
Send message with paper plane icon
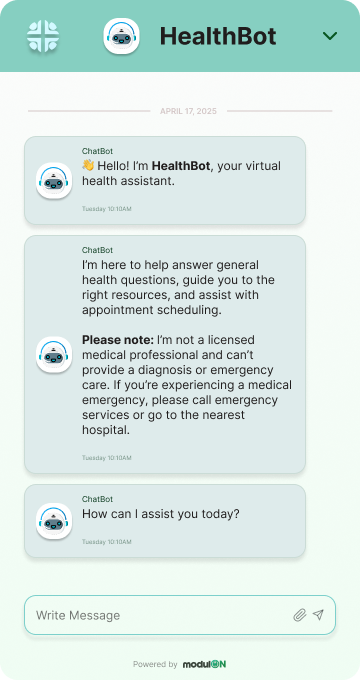tap(318, 615)
